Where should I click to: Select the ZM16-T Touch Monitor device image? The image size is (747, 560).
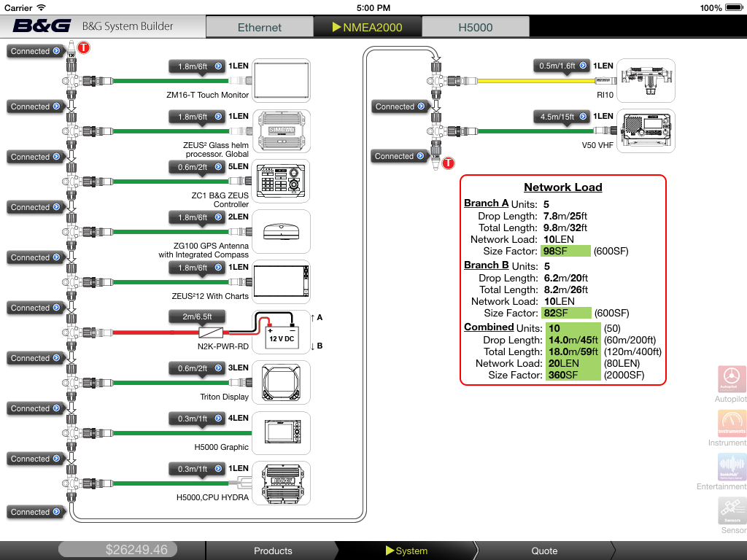point(281,80)
